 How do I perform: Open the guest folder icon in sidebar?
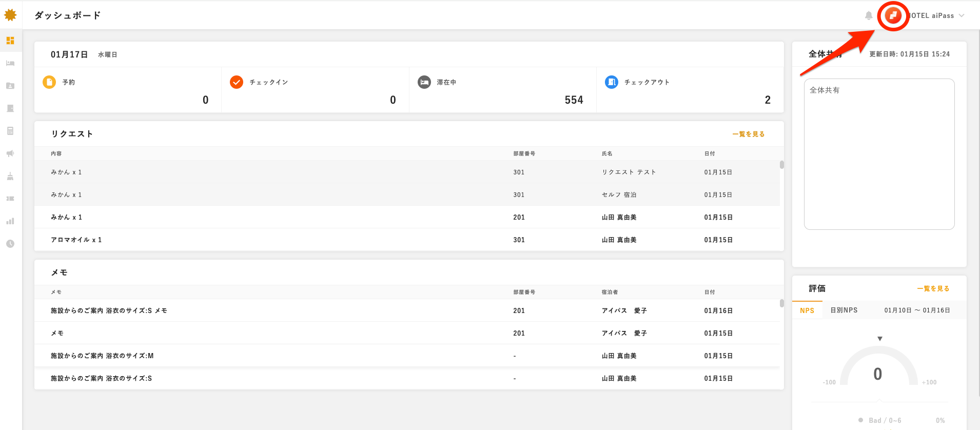(10, 86)
